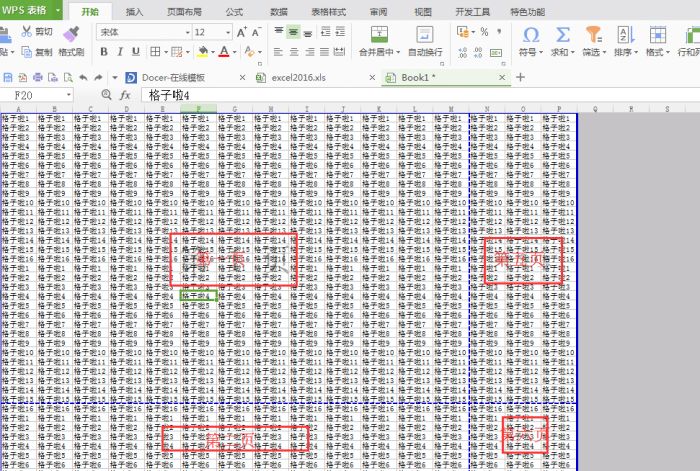Open the WPS 表格 application menu
Viewport: 700px width, 471px height.
click(31, 10)
